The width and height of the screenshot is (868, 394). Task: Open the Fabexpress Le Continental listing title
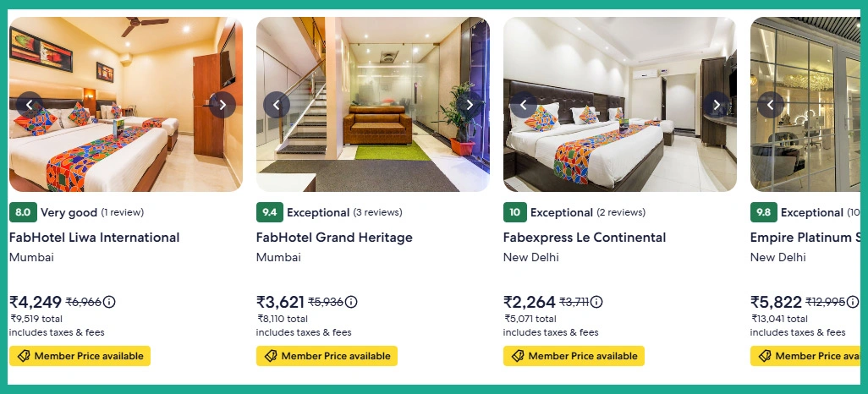click(x=585, y=238)
